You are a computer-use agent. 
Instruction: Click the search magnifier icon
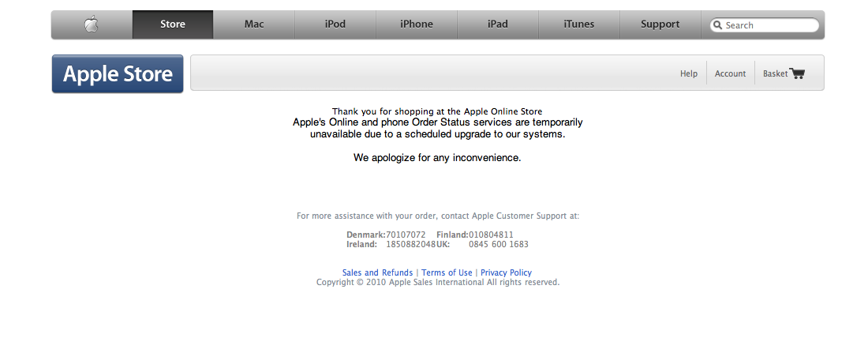pos(718,25)
